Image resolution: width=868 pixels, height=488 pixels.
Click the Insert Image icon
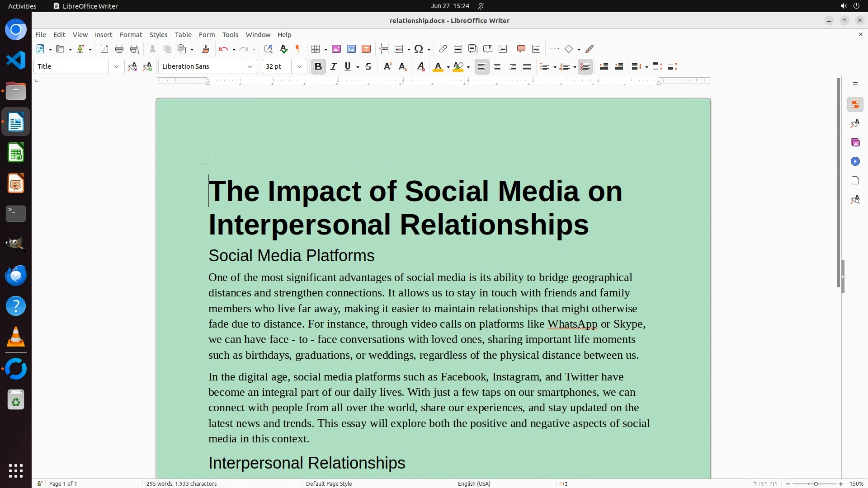point(336,49)
